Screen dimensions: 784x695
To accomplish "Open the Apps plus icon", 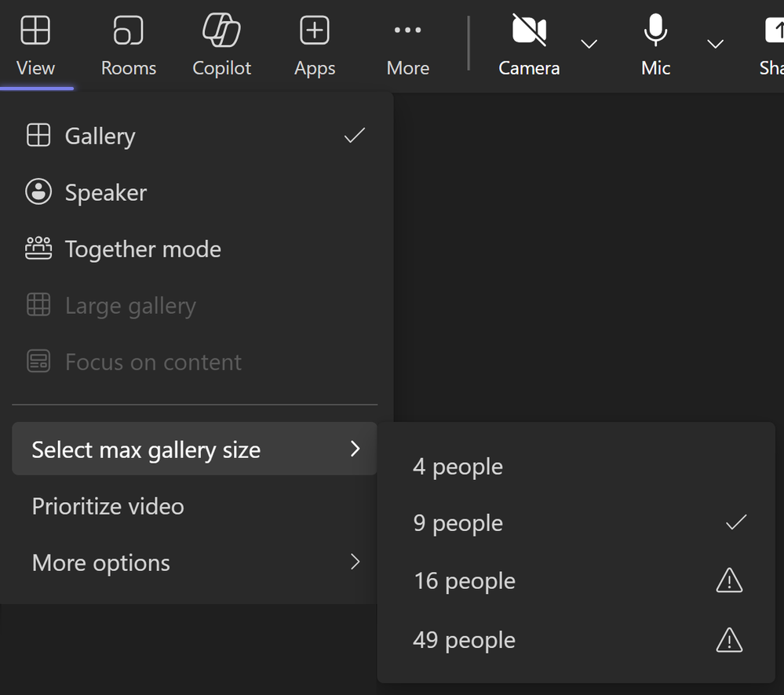I will pos(315,30).
